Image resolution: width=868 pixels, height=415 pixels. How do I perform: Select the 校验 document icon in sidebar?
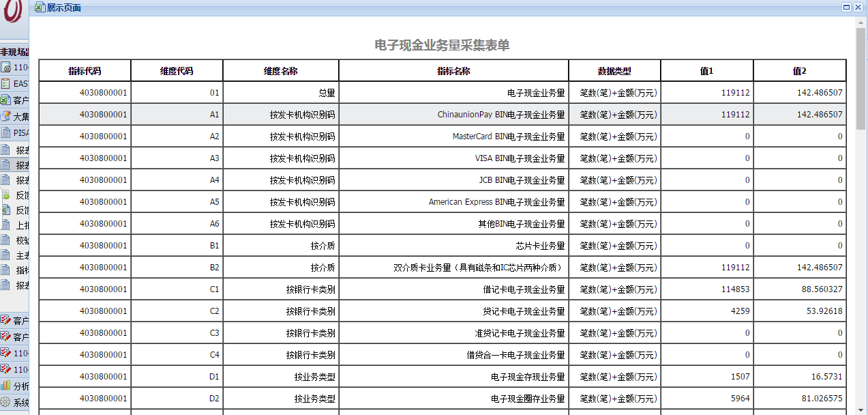pyautogui.click(x=6, y=240)
